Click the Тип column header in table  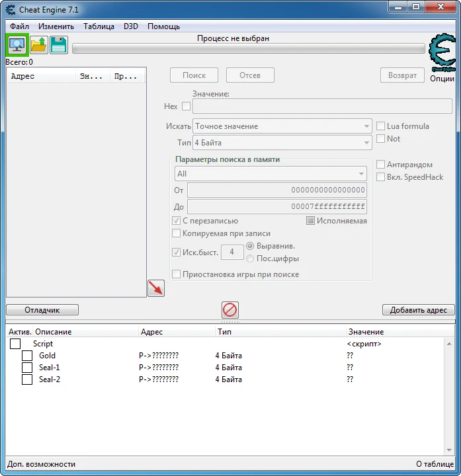(x=280, y=331)
